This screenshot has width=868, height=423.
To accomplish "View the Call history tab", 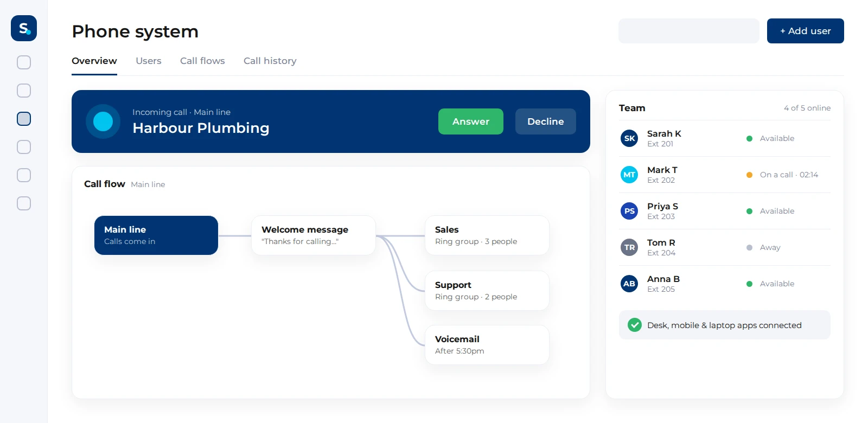I will point(270,61).
